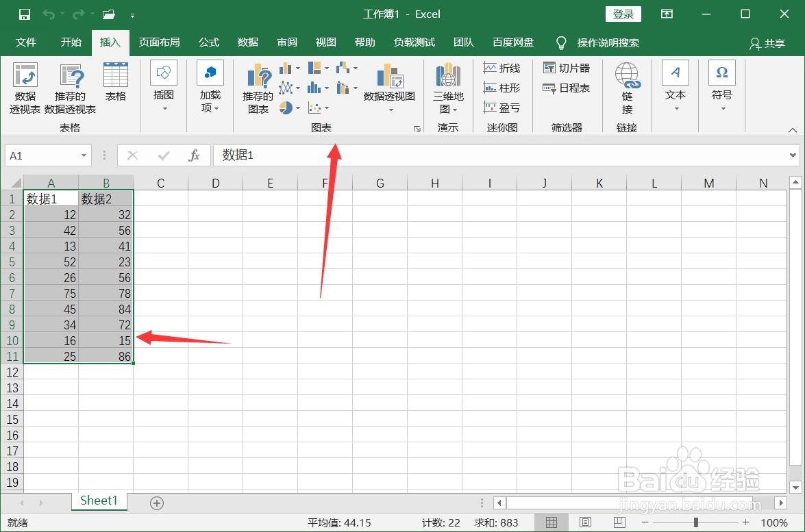This screenshot has height=532, width=805.
Task: Add a new sheet with the plus button
Action: click(157, 503)
